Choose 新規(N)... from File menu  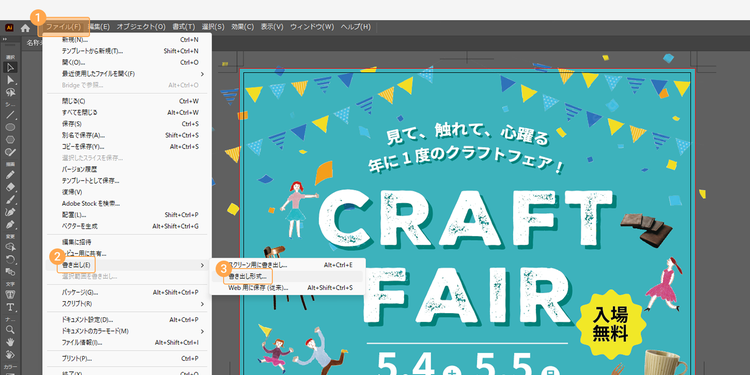pyautogui.click(x=127, y=40)
